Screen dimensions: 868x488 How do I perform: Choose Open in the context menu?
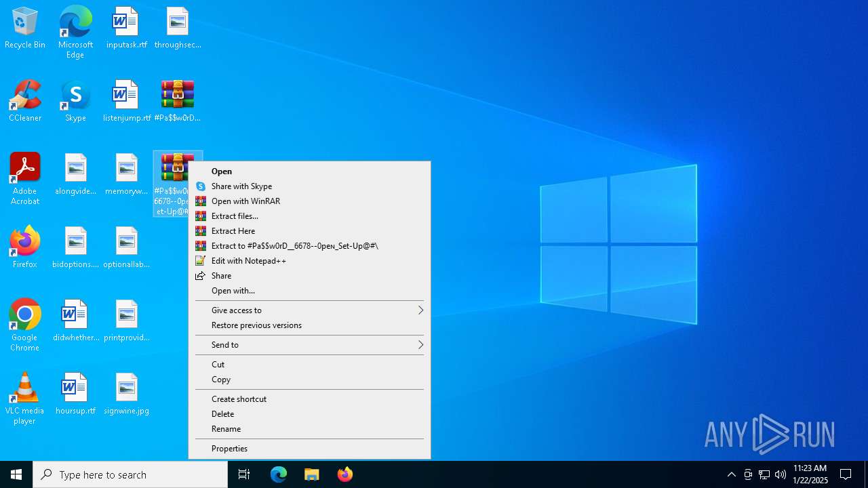point(309,171)
